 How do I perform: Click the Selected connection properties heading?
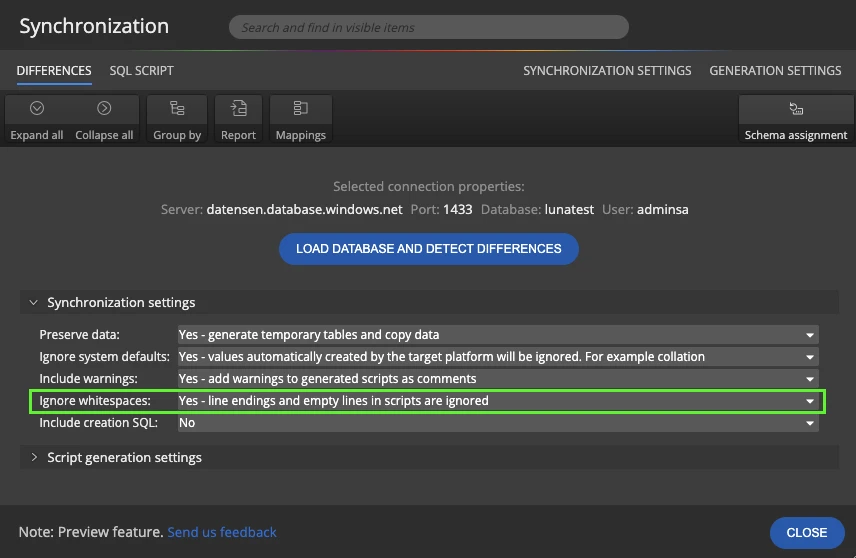pyautogui.click(x=429, y=187)
